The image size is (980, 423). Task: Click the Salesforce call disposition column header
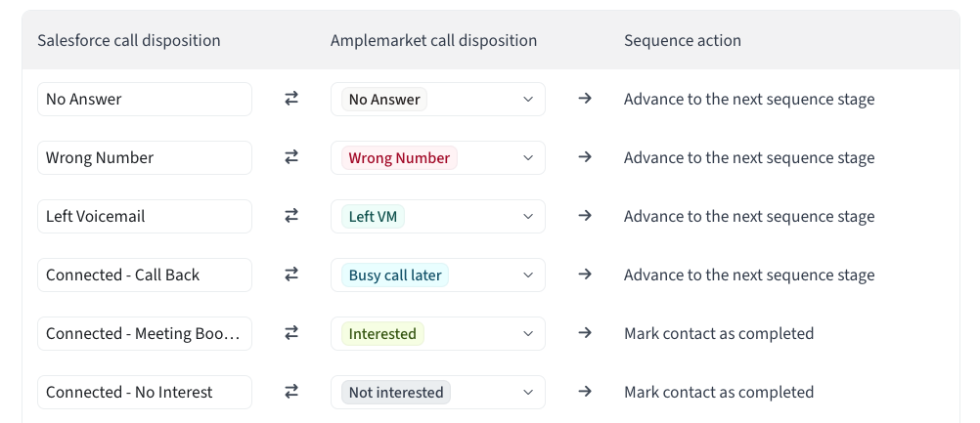pos(128,40)
